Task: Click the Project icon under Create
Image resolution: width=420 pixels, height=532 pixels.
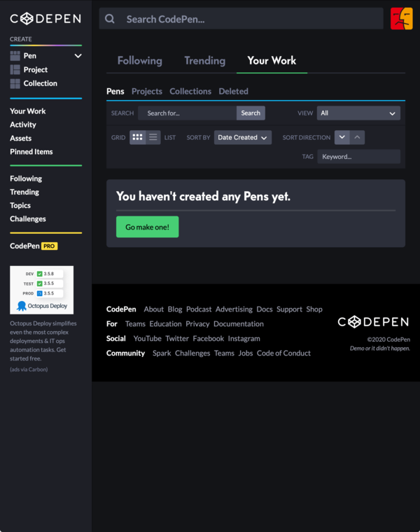Action: [15, 69]
